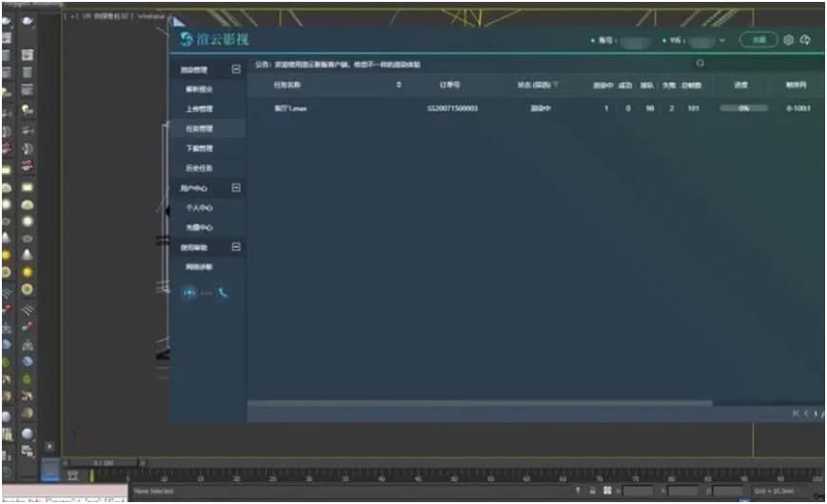The height and width of the screenshot is (504, 827).
Task: Collapse the 用户中心 sidebar section
Action: click(x=236, y=187)
